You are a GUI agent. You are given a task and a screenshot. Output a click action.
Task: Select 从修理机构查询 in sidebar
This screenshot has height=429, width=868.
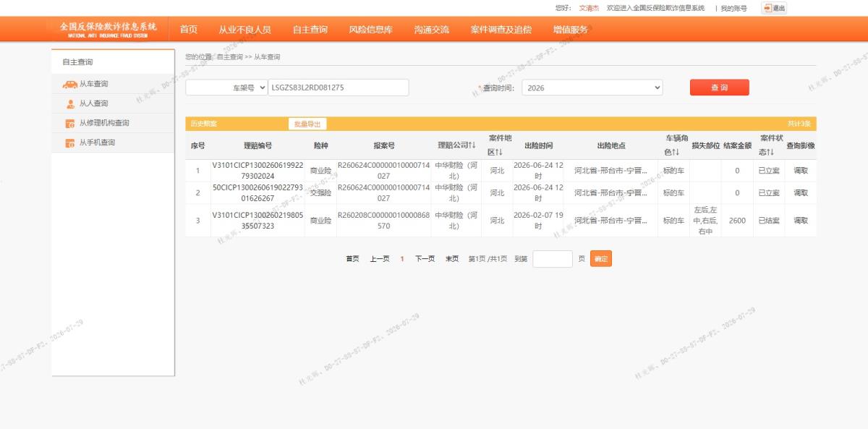click(104, 124)
